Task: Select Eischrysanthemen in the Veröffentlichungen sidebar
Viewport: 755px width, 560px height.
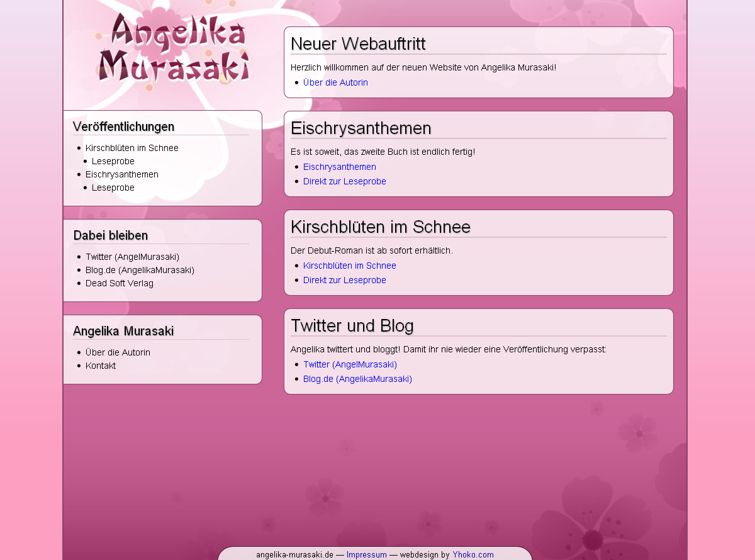Action: pos(121,174)
